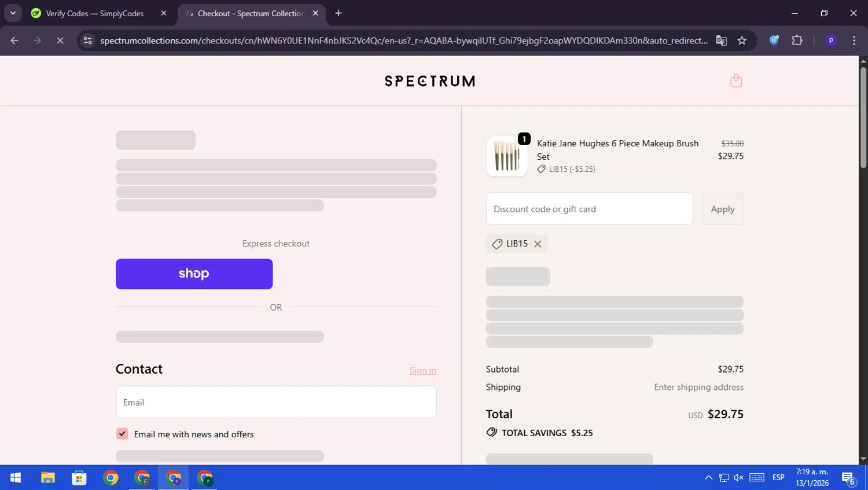Viewport: 868px width, 490px height.
Task: View site information icon in address bar
Action: coord(87,40)
